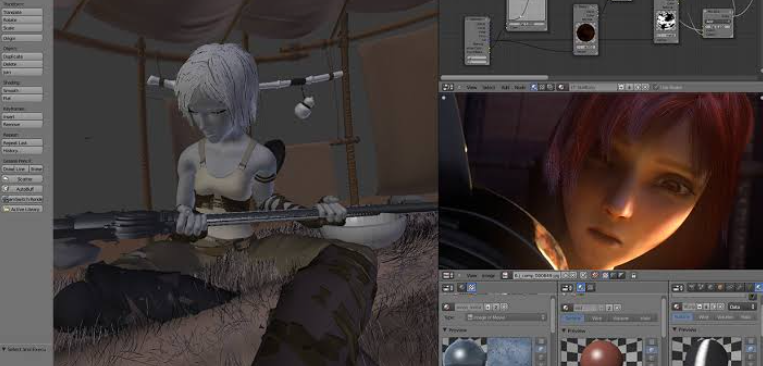Set shading to Flat

pyautogui.click(x=22, y=98)
